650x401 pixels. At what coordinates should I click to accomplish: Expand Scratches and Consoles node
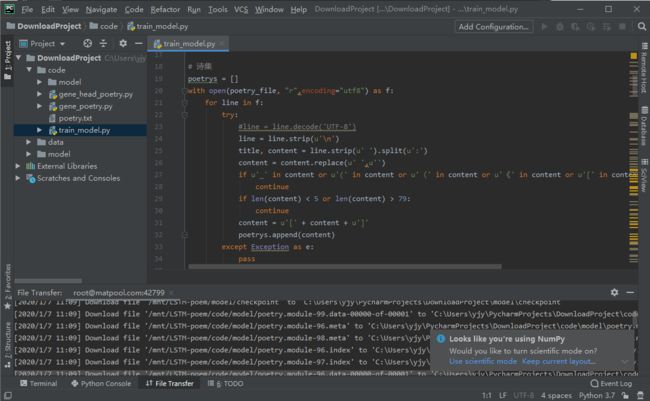pos(18,178)
